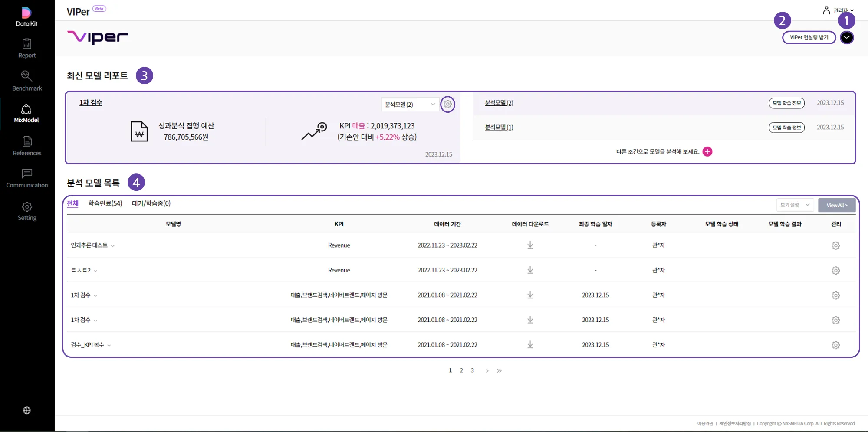Open the 분석모델 (2) dropdown

[410, 105]
